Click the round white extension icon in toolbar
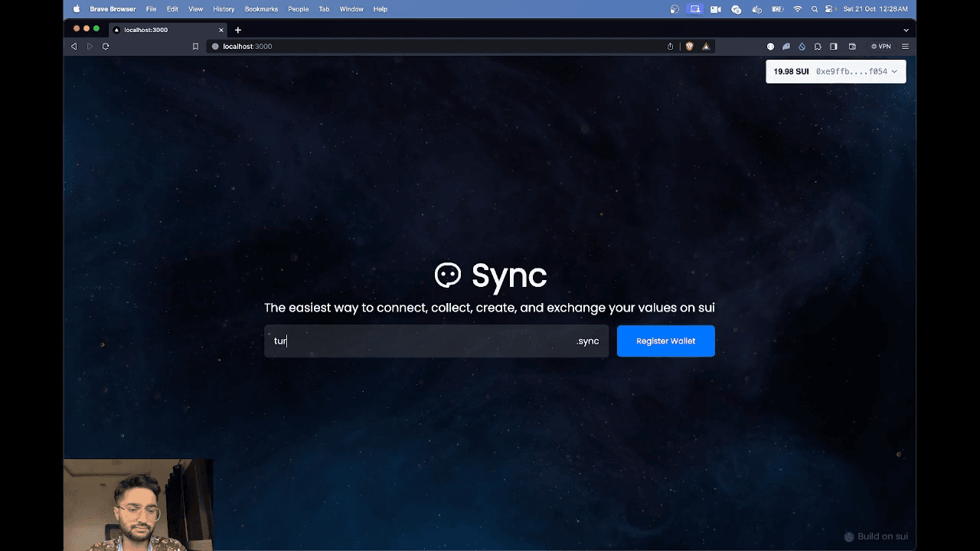This screenshot has height=551, width=980. coord(771,47)
